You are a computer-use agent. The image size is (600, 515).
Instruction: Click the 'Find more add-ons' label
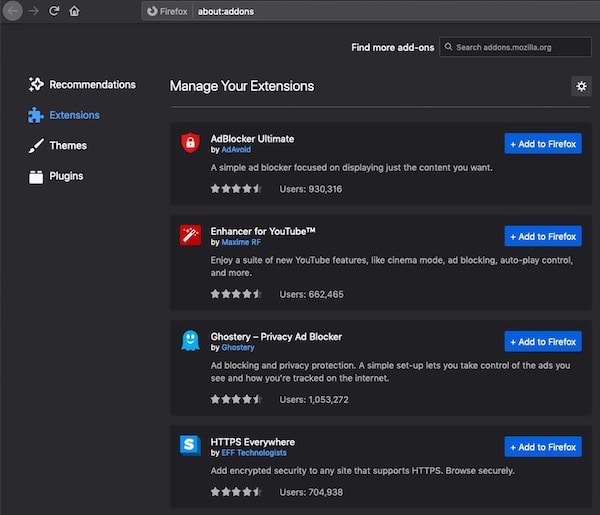393,47
